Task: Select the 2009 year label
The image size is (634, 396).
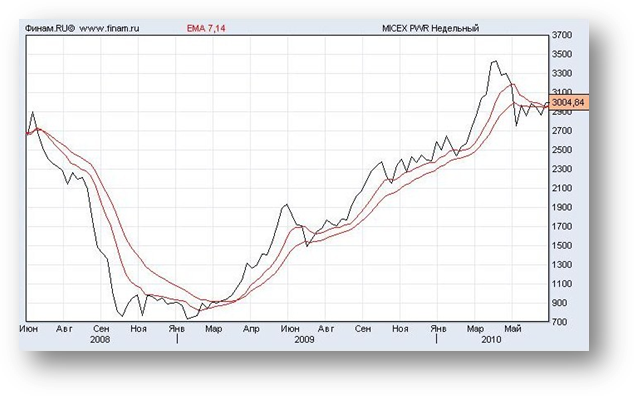Action: point(304,340)
